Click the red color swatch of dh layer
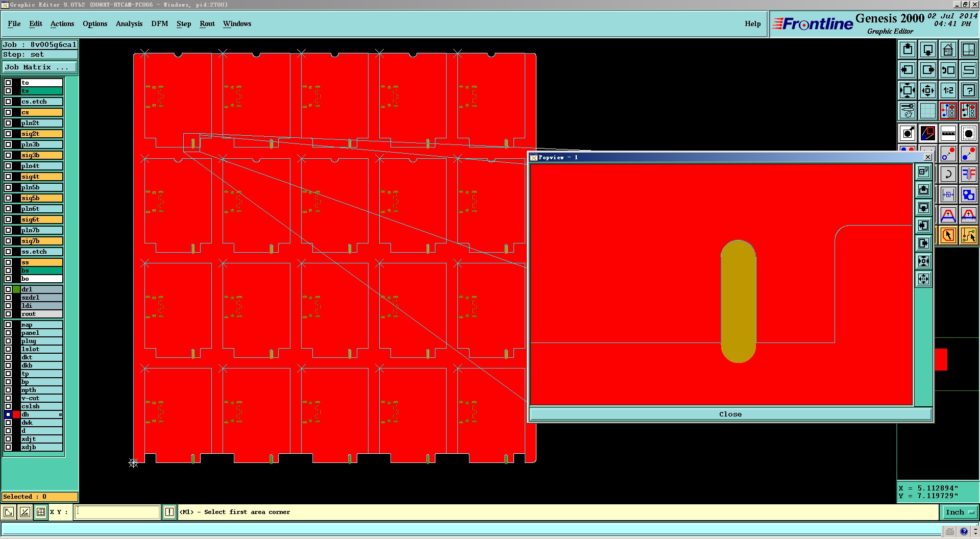Image resolution: width=980 pixels, height=539 pixels. click(16, 414)
